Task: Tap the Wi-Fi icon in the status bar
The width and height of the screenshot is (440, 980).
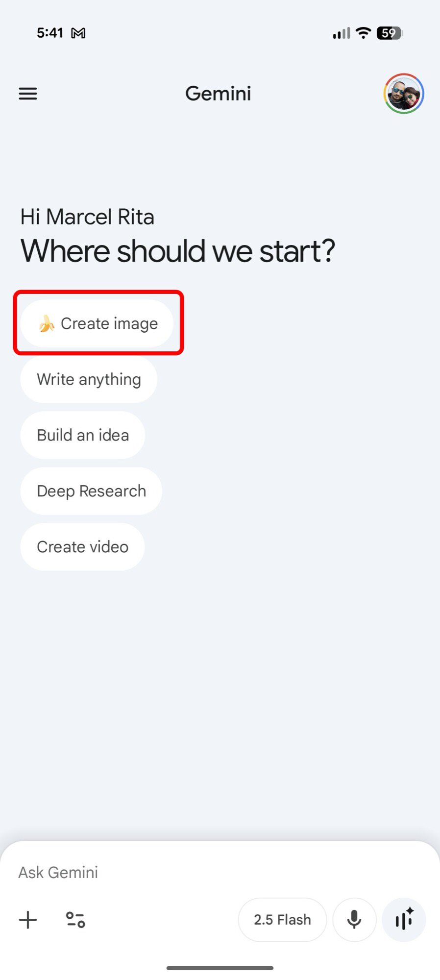Action: coord(363,32)
